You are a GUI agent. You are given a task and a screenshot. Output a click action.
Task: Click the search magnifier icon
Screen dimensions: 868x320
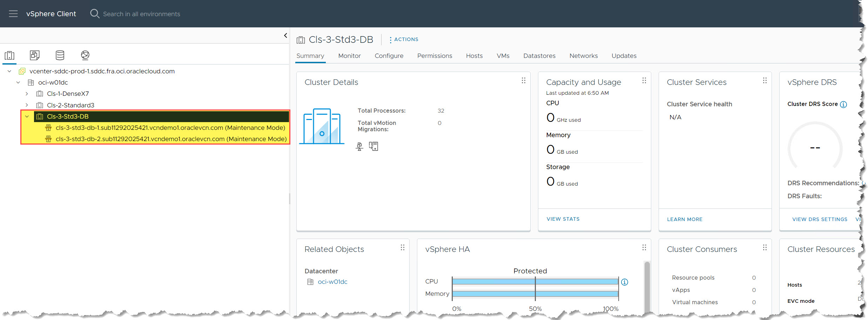click(95, 14)
